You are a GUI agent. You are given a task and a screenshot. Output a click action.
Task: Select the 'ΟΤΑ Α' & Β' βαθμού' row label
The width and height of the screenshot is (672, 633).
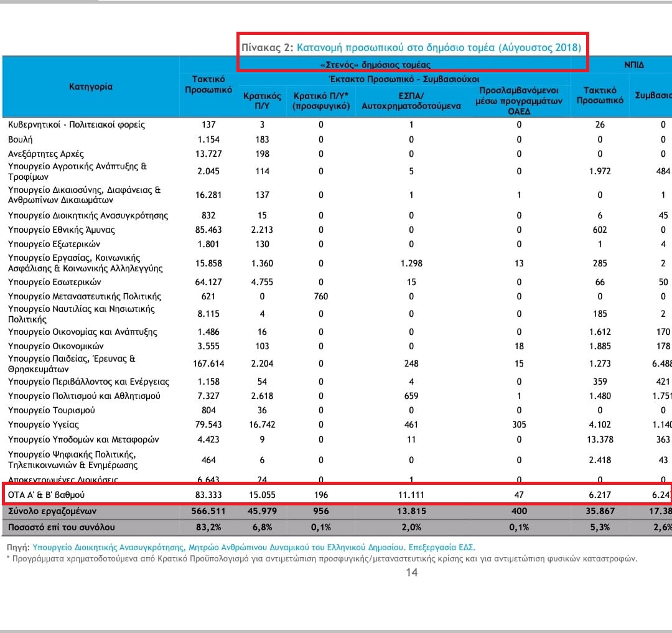coord(46,495)
